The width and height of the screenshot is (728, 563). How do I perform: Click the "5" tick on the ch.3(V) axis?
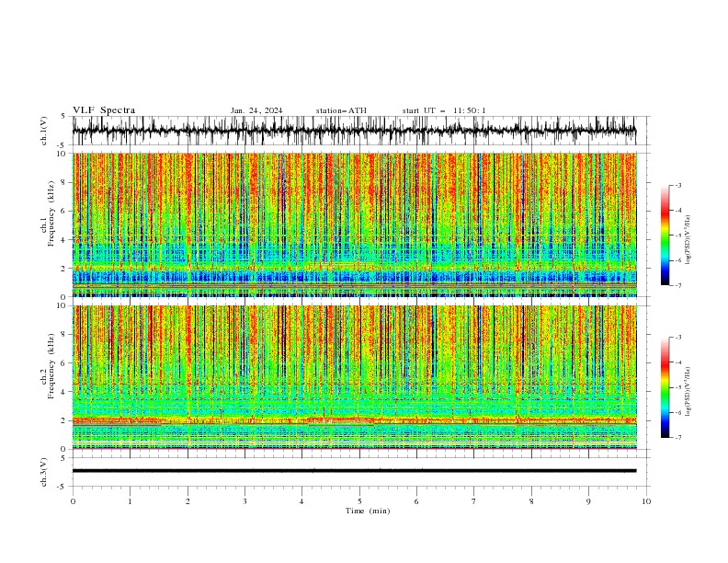pos(63,457)
